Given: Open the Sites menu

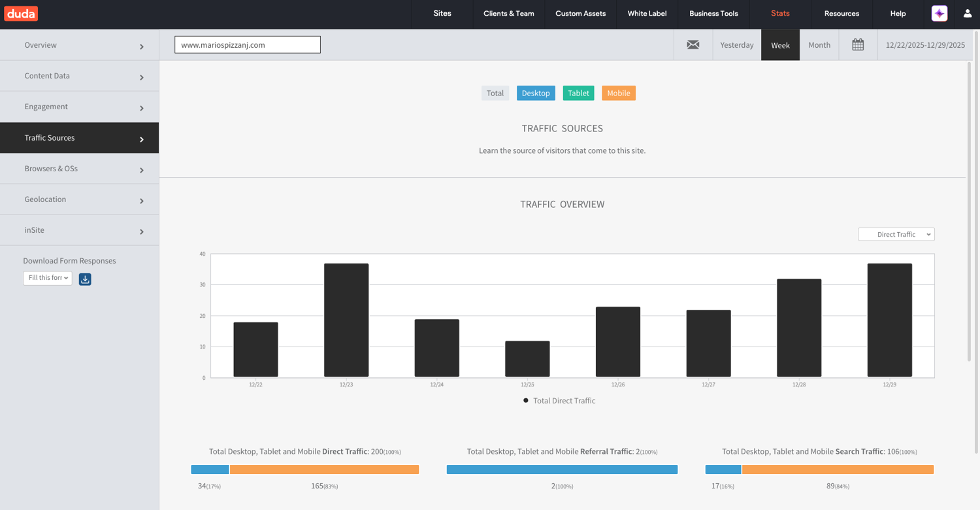Looking at the screenshot, I should tap(442, 14).
